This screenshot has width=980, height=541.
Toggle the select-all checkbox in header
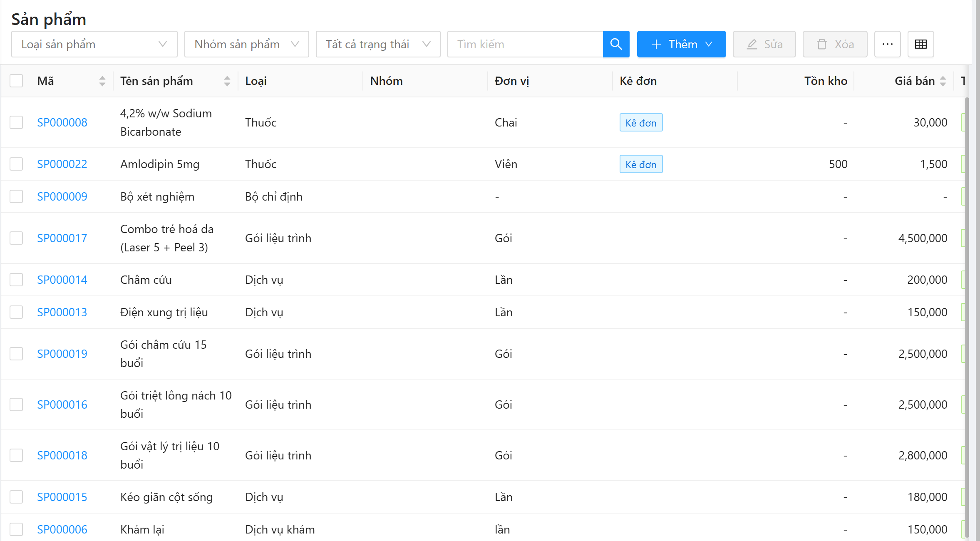(x=16, y=81)
